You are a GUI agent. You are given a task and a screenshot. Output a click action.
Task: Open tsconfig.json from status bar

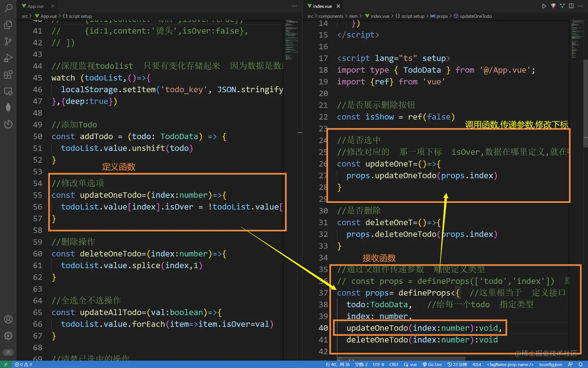551,364
